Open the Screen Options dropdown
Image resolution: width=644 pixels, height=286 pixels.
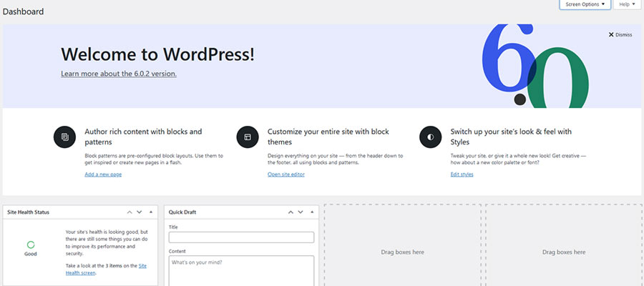(x=585, y=5)
